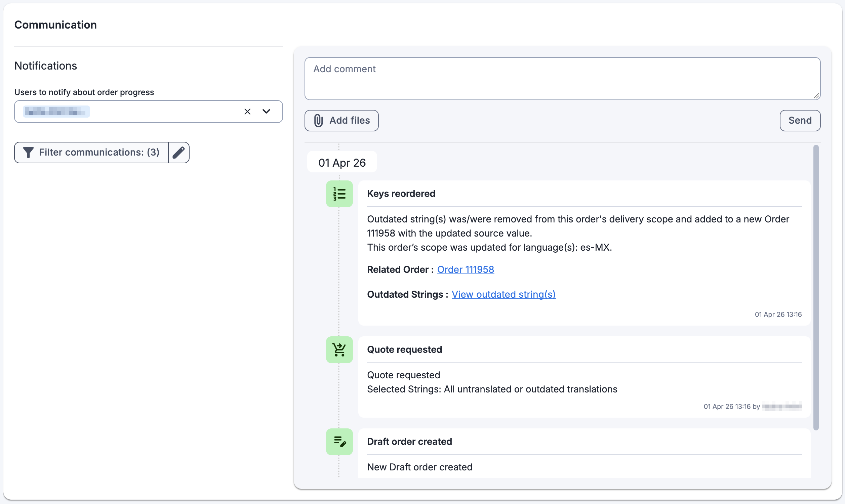Screen dimensions: 845x504
Task: Click the Draft order created heading
Action: [x=409, y=442]
